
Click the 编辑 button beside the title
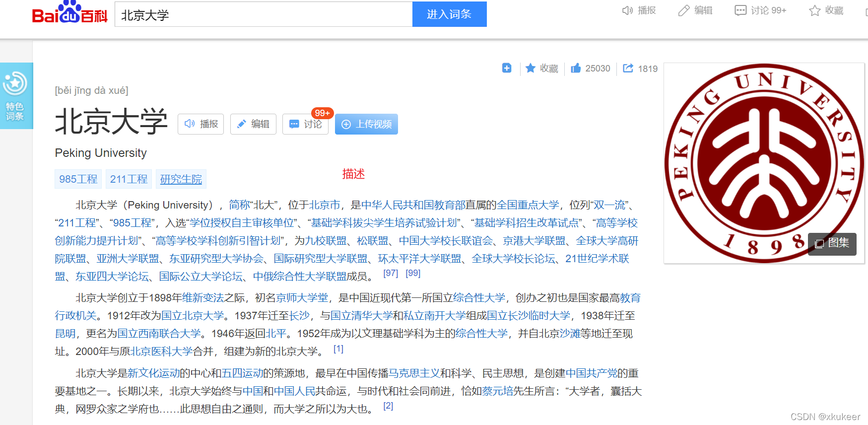tap(253, 124)
